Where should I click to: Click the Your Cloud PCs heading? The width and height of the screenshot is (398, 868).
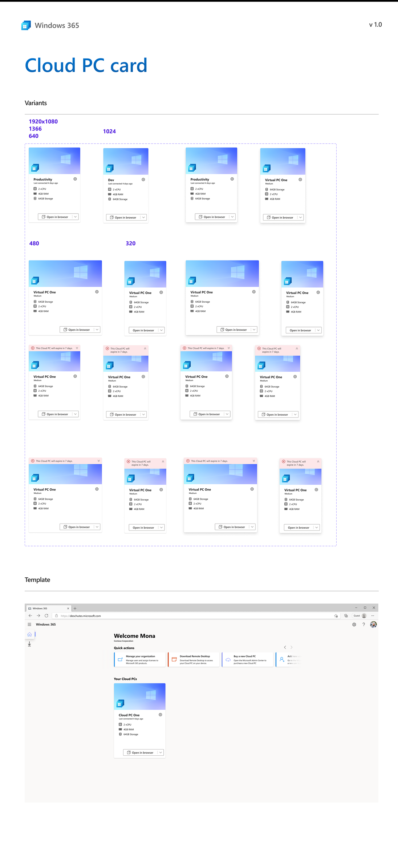tap(125, 679)
